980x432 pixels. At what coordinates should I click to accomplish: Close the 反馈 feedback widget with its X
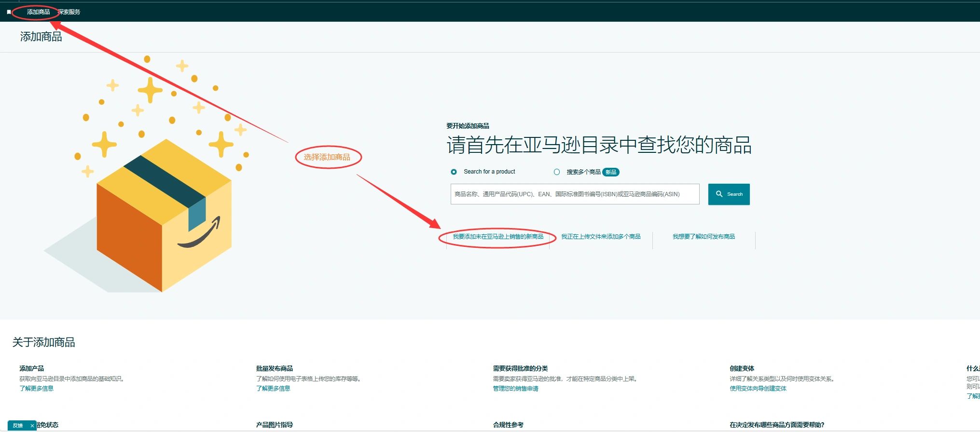(32, 426)
